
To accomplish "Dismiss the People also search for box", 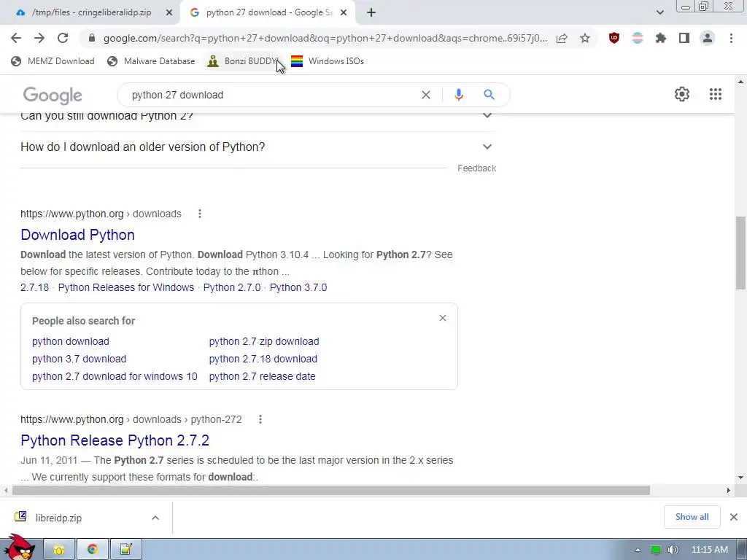I will pyautogui.click(x=443, y=318).
